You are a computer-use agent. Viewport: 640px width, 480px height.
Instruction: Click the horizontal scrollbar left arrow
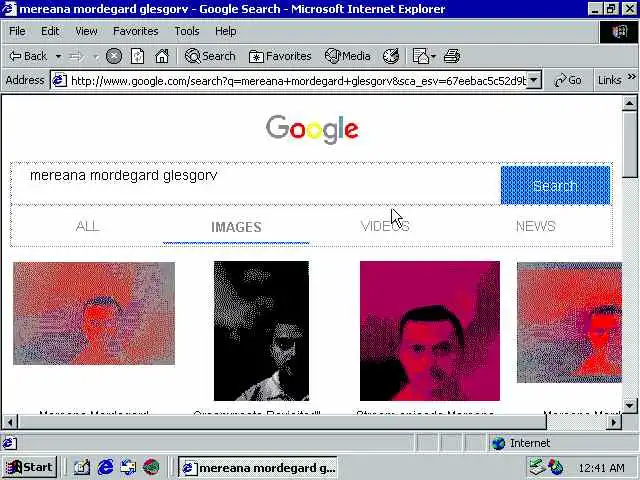point(10,422)
